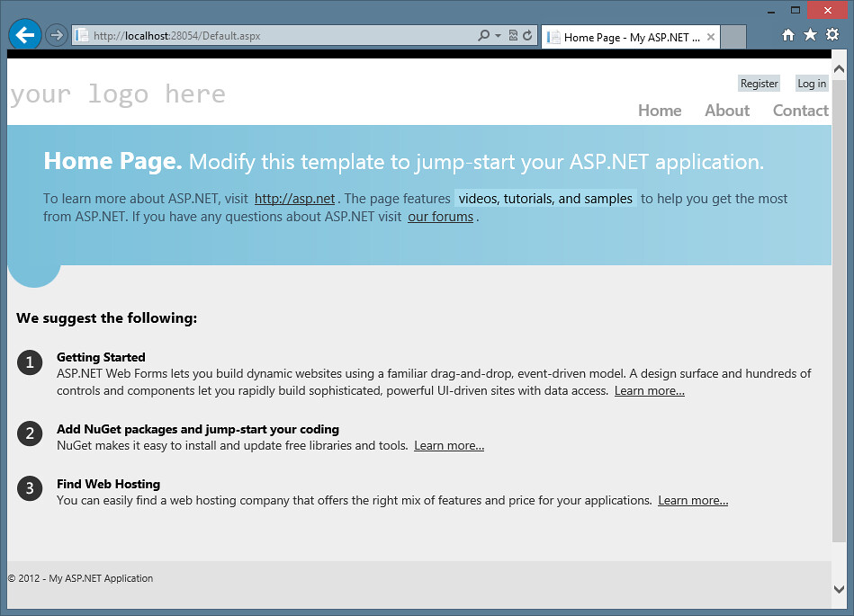Image resolution: width=854 pixels, height=616 pixels.
Task: Select the Contact navigation menu item
Action: (x=800, y=111)
